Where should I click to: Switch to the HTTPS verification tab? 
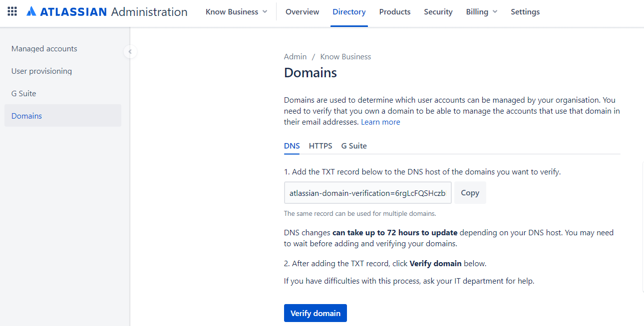(x=321, y=146)
